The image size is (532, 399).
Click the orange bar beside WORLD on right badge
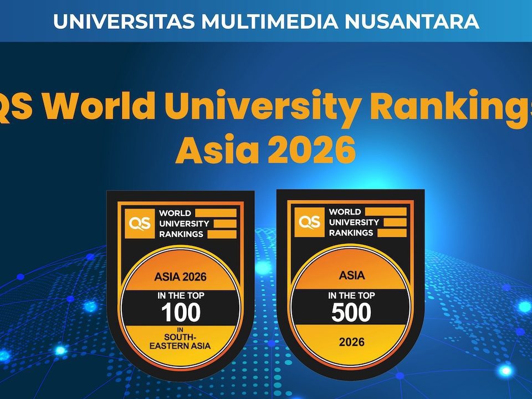386,212
